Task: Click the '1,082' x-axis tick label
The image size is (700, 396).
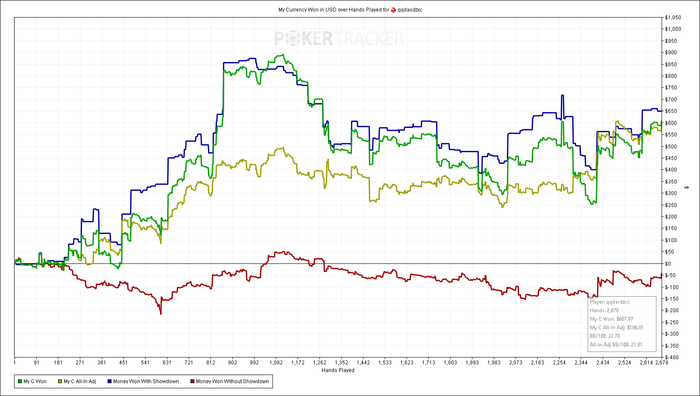Action: click(276, 363)
